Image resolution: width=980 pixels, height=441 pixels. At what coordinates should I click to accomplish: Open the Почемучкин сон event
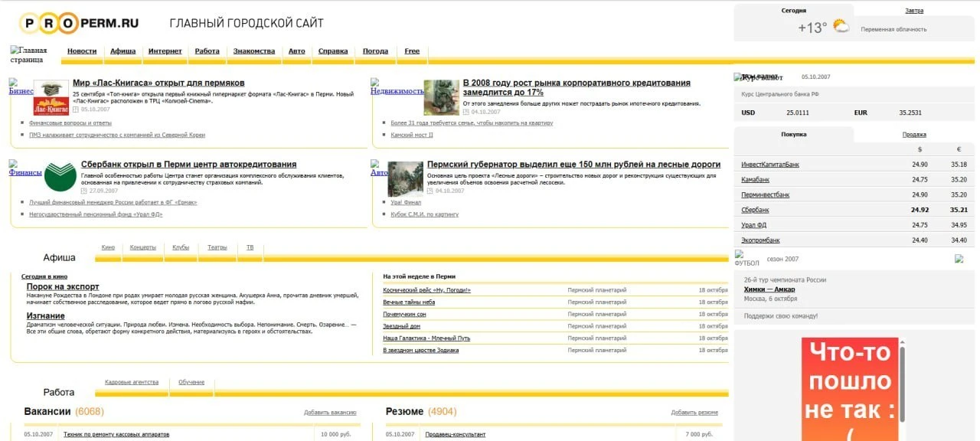(x=404, y=314)
